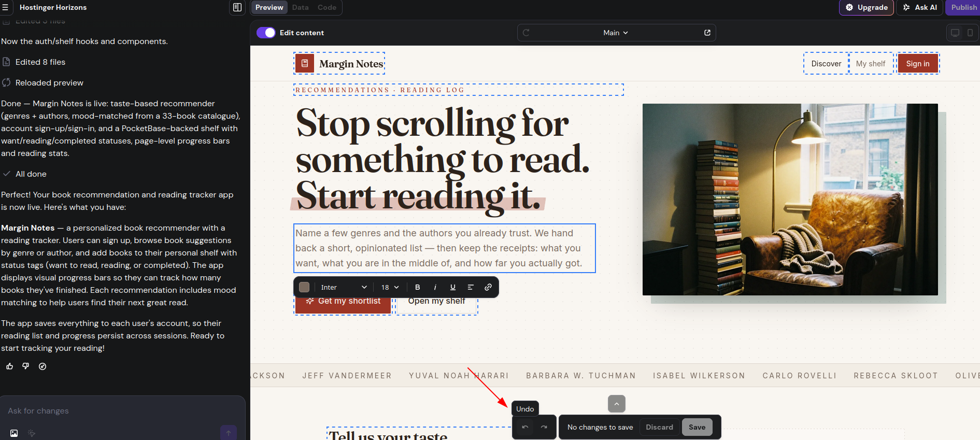Click the refresh preview icon

pos(526,33)
